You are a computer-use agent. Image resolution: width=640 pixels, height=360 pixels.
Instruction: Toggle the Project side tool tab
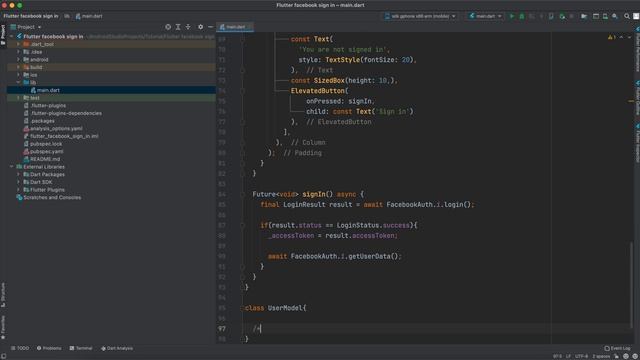pyautogui.click(x=3, y=35)
